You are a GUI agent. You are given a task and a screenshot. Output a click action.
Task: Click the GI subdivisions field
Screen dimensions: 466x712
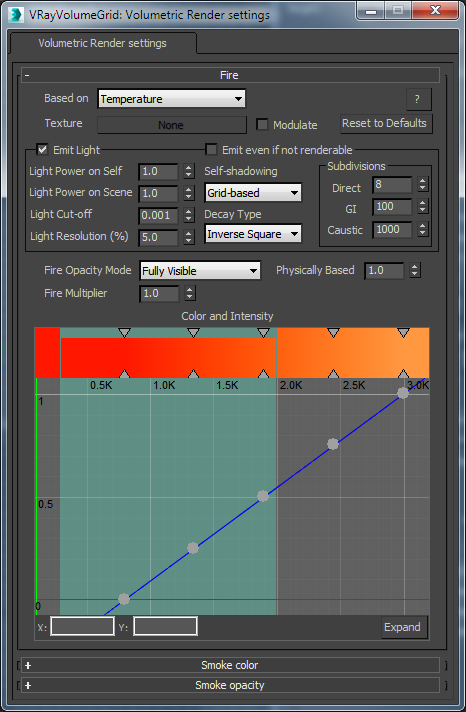click(392, 207)
